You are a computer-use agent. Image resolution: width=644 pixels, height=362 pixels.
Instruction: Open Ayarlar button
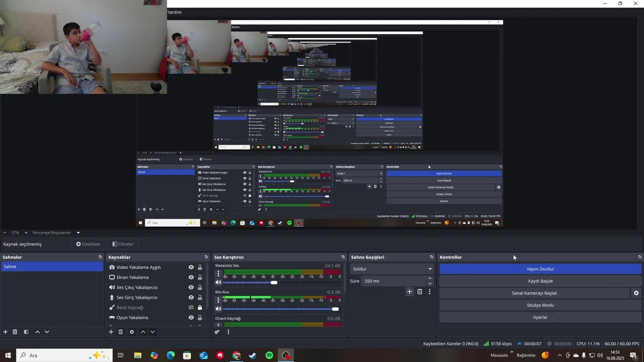pos(540,317)
